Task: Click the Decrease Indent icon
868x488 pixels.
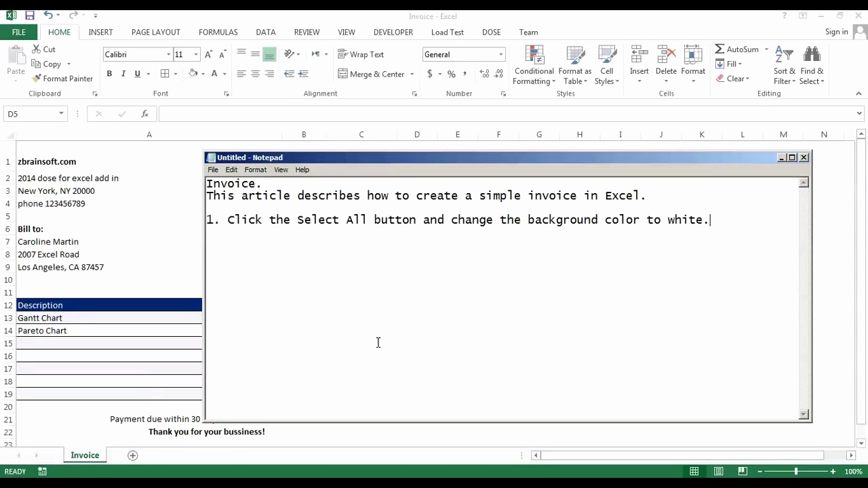Action: pos(290,74)
